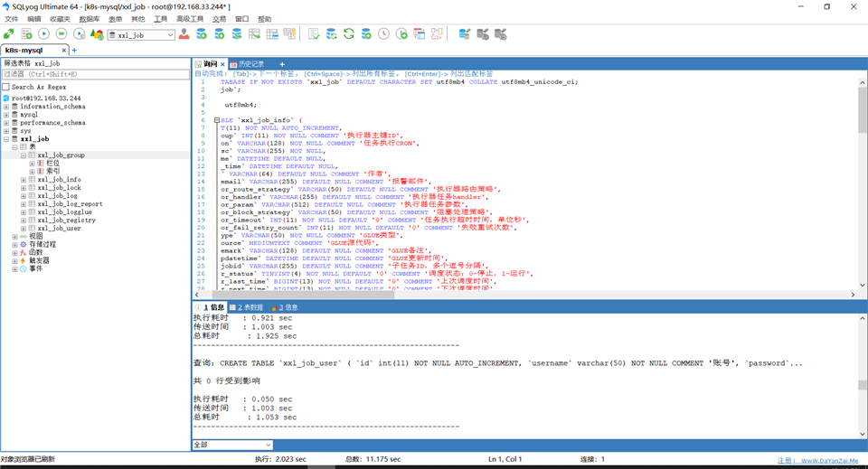
Task: Expand the 栏位 columns node
Action: click(x=32, y=164)
